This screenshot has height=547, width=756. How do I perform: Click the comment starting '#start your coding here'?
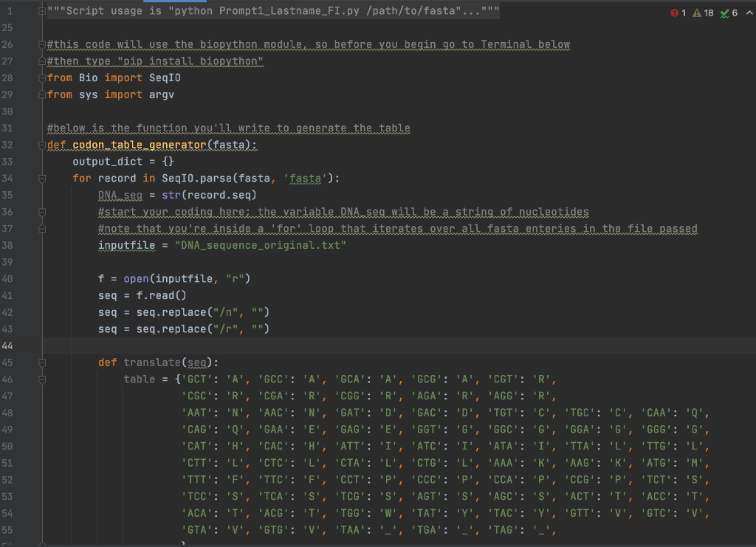click(x=343, y=212)
